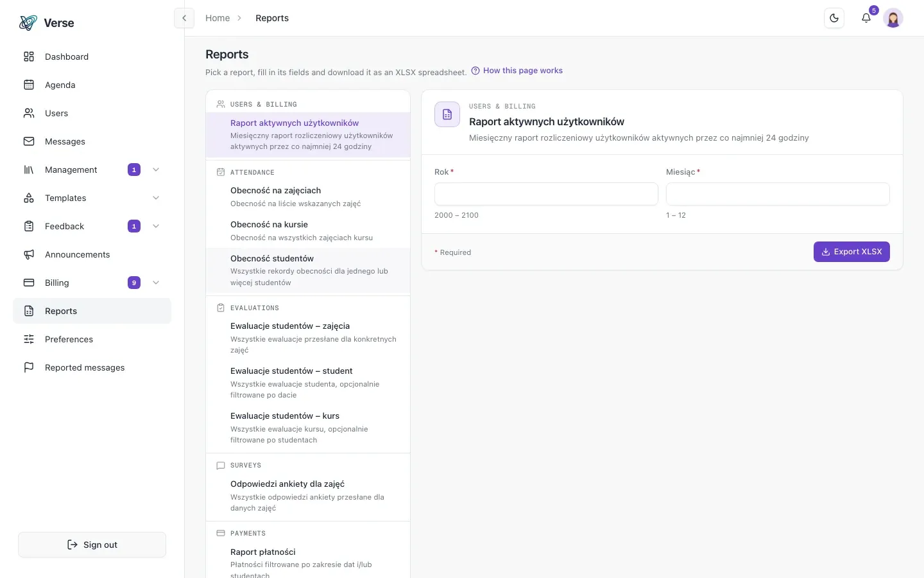This screenshot has height=578, width=924.
Task: Toggle dark mode with moon button
Action: tap(834, 18)
